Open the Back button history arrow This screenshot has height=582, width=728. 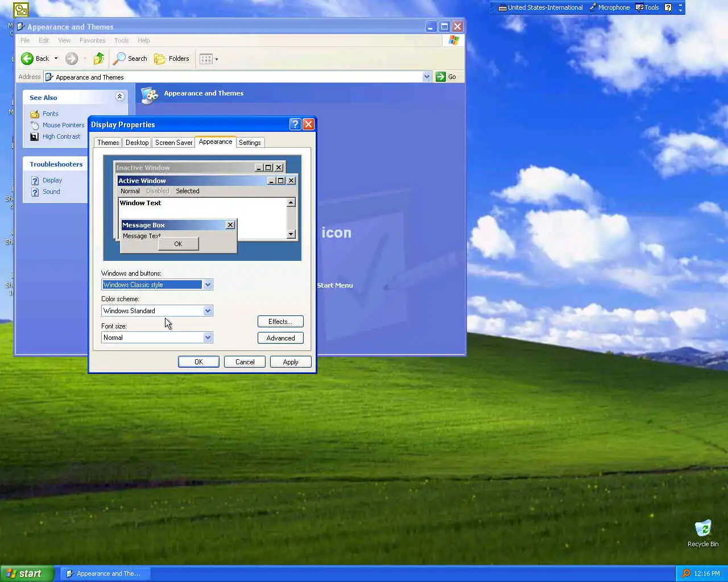pos(56,59)
